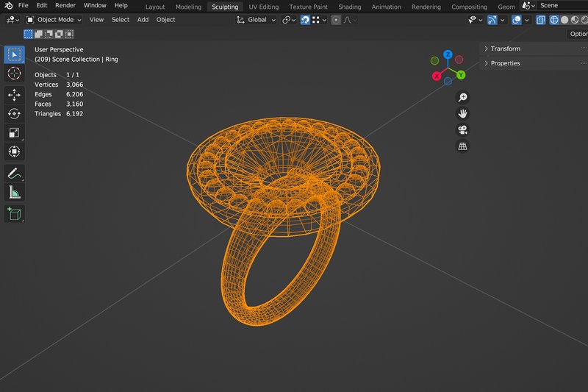Open the Render menu
This screenshot has height=392, width=588.
coord(65,6)
